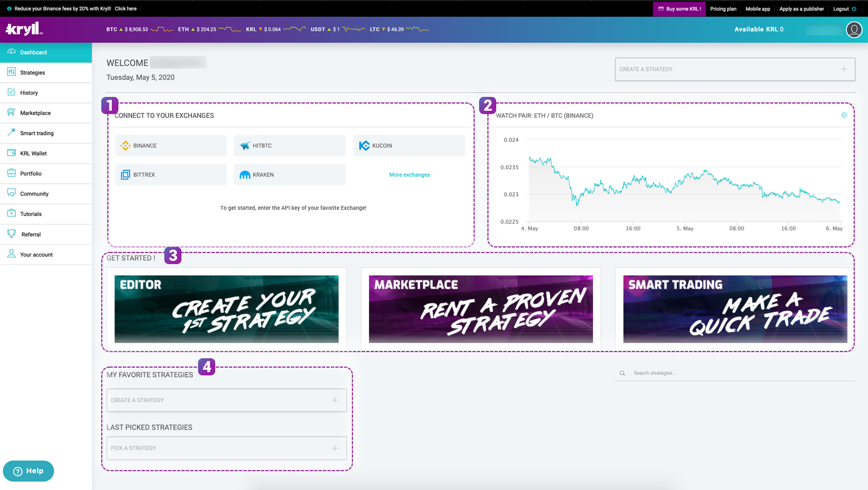Screen dimensions: 868x490
Task: Click the Kraken exchange logo
Action: tap(245, 174)
